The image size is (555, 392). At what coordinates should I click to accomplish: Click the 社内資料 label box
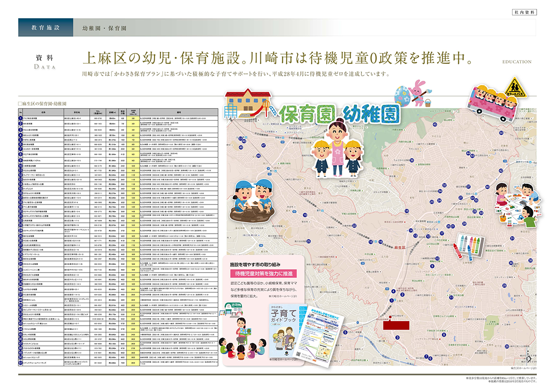coord(524,12)
